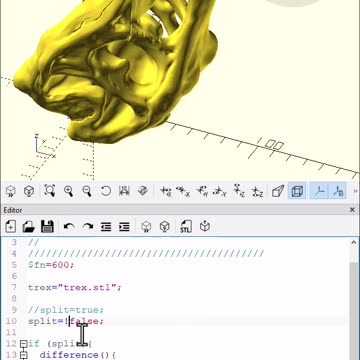Select the Z-axis view icon before Perspective
Viewport: 360px width, 360px height.
click(257, 192)
